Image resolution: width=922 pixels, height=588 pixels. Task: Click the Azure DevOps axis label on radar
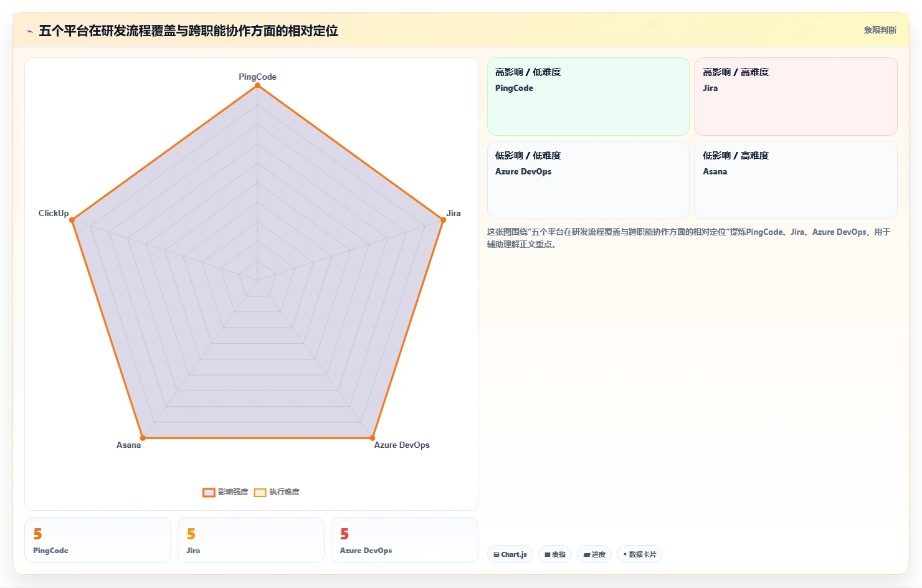click(402, 445)
